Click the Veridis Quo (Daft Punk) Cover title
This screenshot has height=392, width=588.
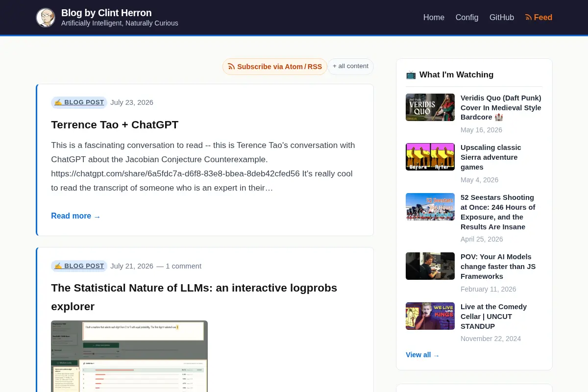pyautogui.click(x=501, y=108)
